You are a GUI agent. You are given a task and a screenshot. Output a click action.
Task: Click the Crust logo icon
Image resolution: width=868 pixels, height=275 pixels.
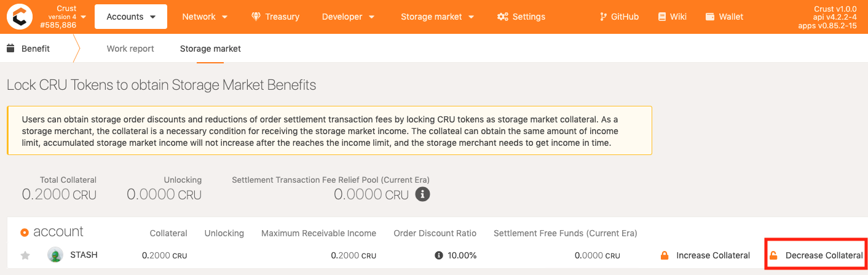[x=20, y=17]
